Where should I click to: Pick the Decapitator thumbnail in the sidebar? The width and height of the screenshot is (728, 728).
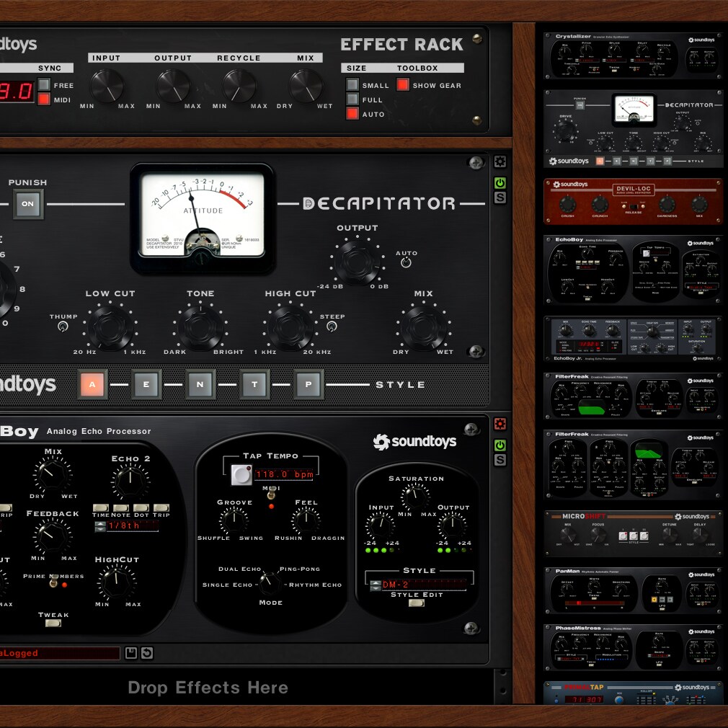[x=633, y=128]
